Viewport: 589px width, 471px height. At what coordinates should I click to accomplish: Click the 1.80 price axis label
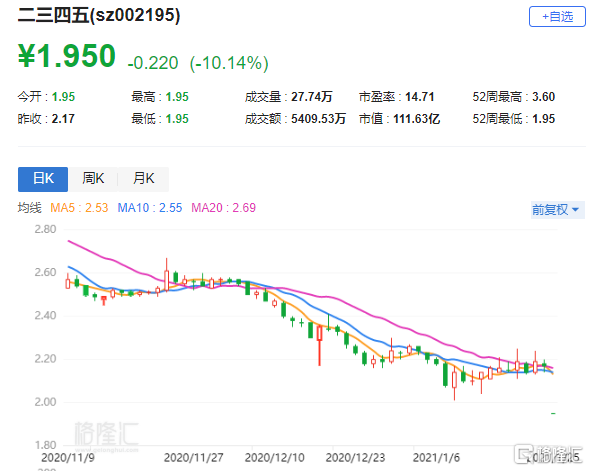point(45,445)
